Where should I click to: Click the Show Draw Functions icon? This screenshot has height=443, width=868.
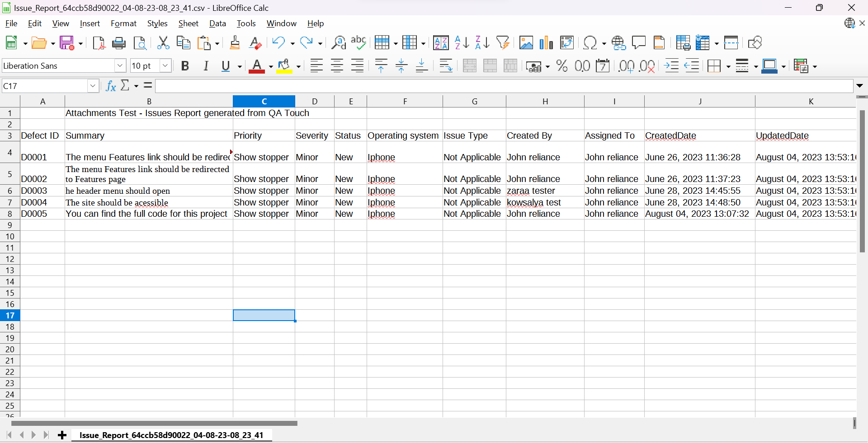point(755,43)
